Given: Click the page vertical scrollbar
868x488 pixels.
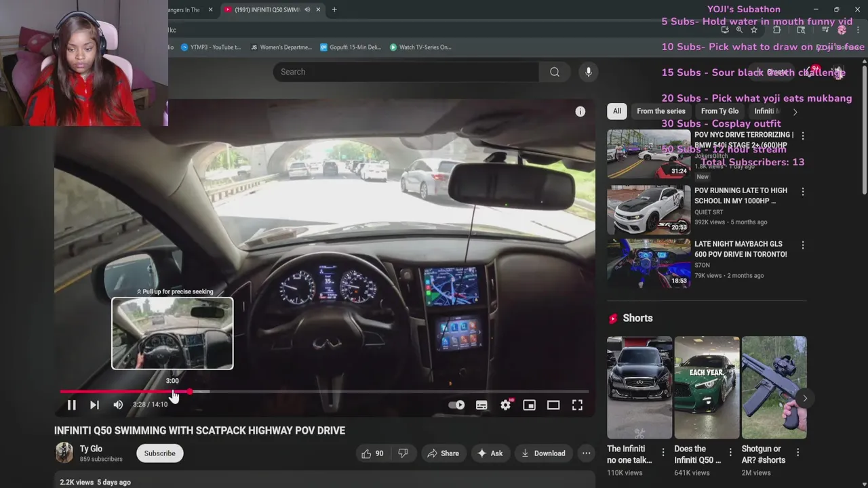Looking at the screenshot, I should tap(864, 129).
